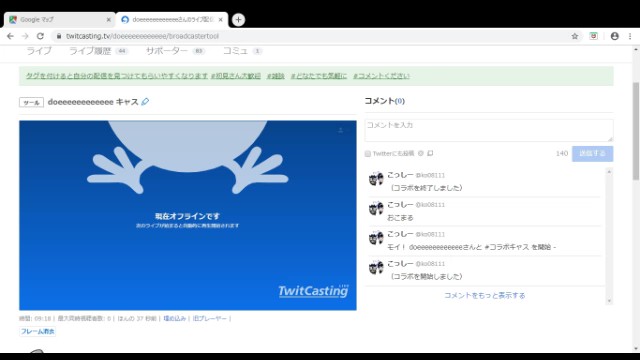
Task: Reload the page with the refresh icon
Action: click(40, 36)
